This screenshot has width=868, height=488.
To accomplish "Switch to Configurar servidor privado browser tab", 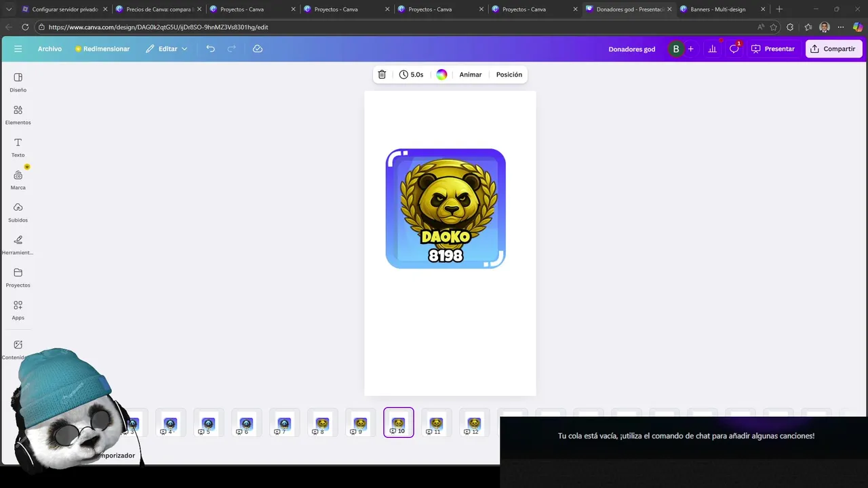I will click(x=64, y=9).
